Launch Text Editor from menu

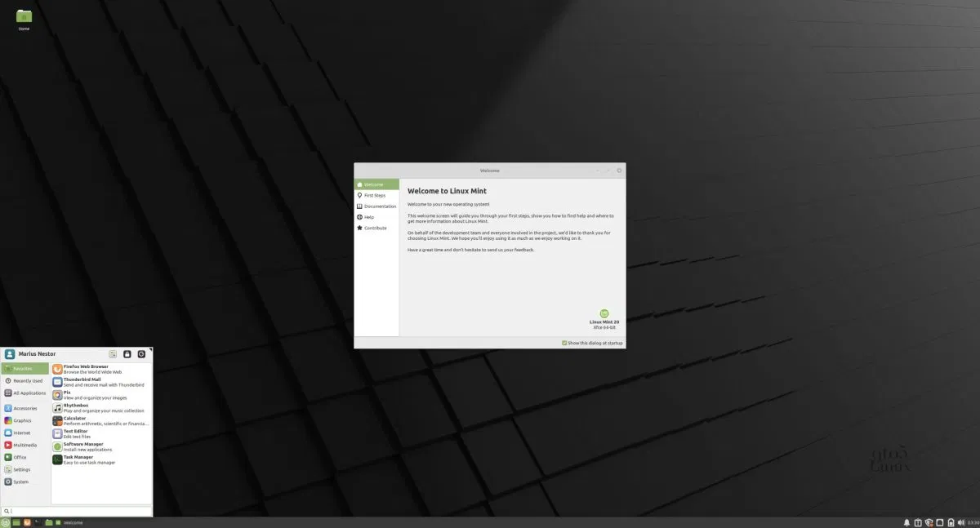pyautogui.click(x=101, y=433)
